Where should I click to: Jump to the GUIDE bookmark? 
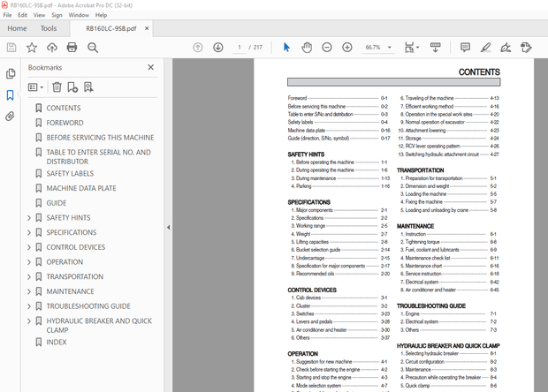[57, 203]
